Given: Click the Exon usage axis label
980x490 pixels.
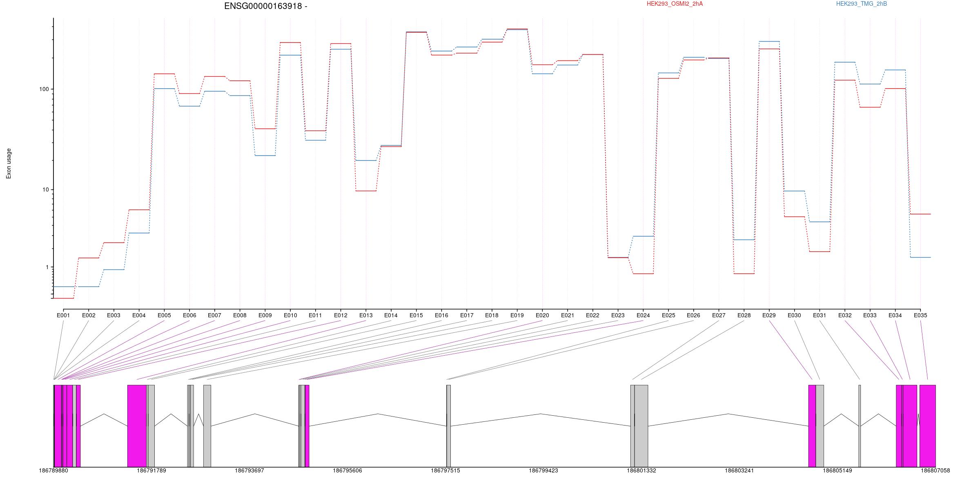Looking at the screenshot, I should pos(9,163).
